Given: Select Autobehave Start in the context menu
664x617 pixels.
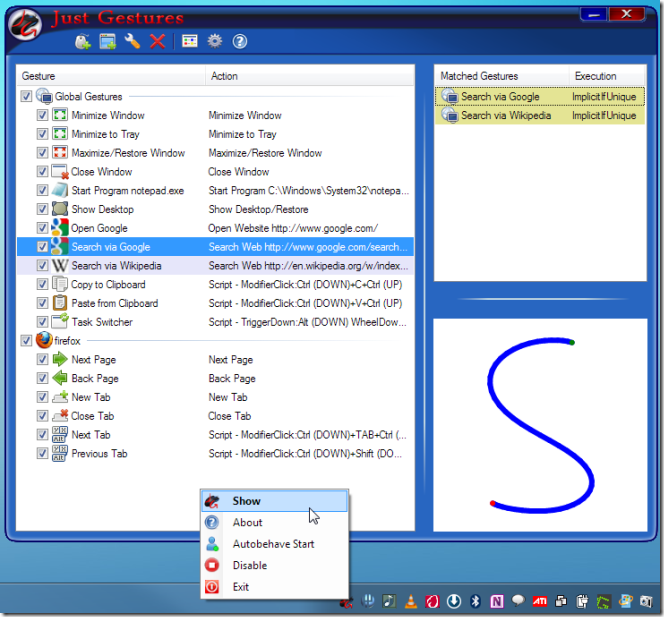Looking at the screenshot, I should pyautogui.click(x=273, y=544).
